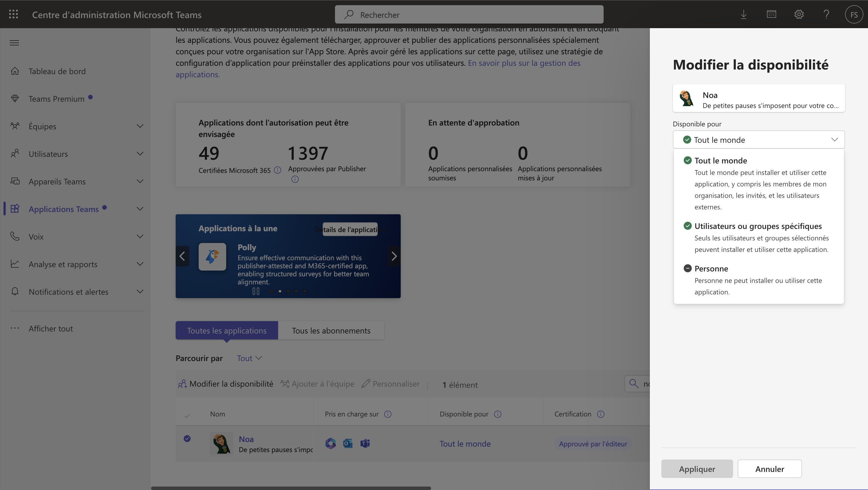This screenshot has width=868, height=490.
Task: Select the second carousel dot indicator
Action: tap(280, 291)
